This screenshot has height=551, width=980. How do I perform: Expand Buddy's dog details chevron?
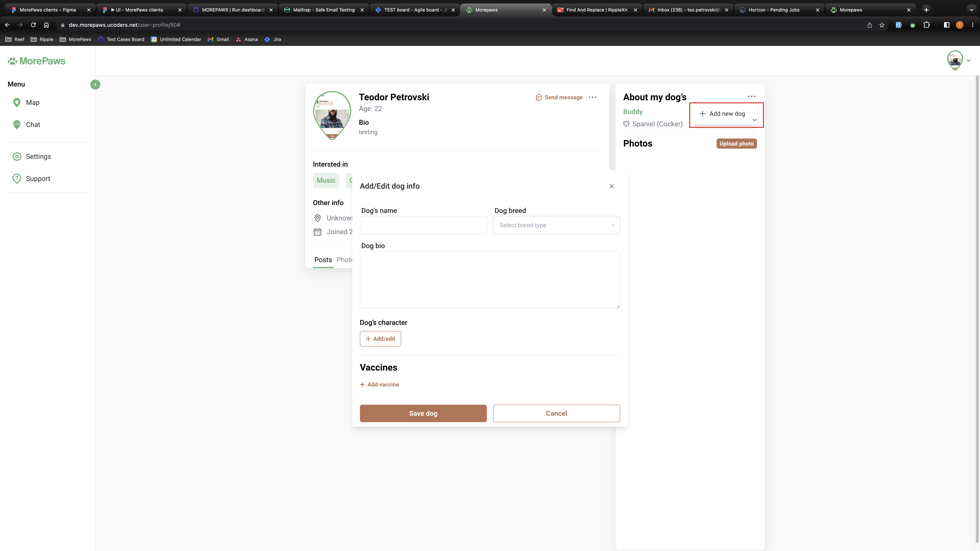pos(754,120)
